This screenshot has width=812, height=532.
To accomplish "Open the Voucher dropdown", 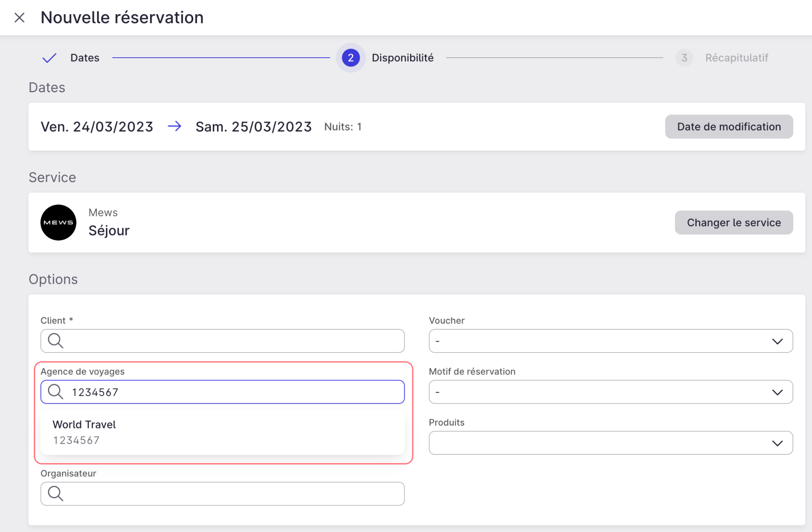I will pos(611,341).
